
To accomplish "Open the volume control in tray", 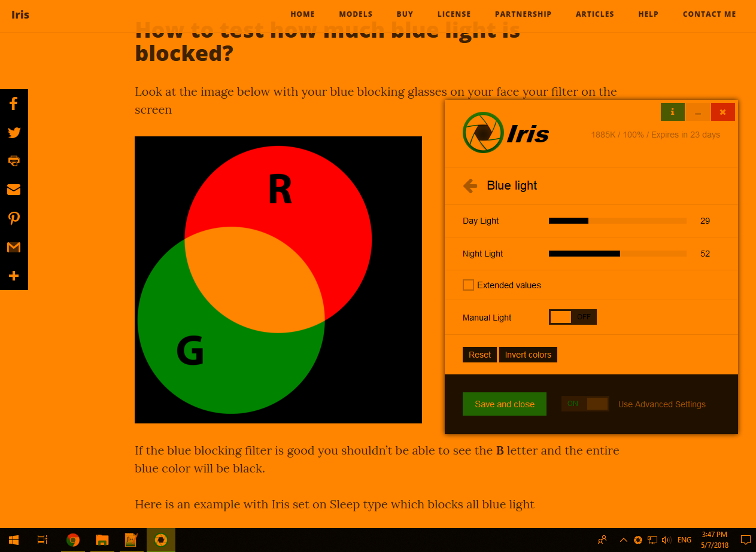I will point(666,540).
